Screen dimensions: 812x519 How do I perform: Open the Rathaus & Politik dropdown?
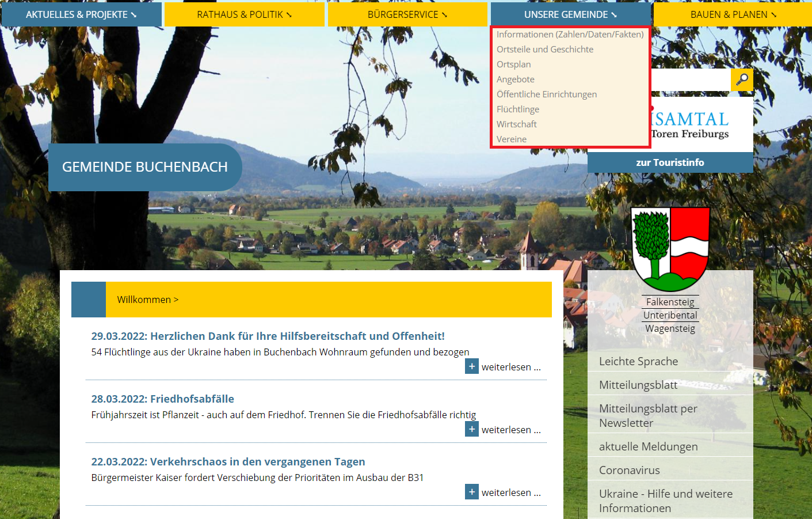[x=244, y=14]
